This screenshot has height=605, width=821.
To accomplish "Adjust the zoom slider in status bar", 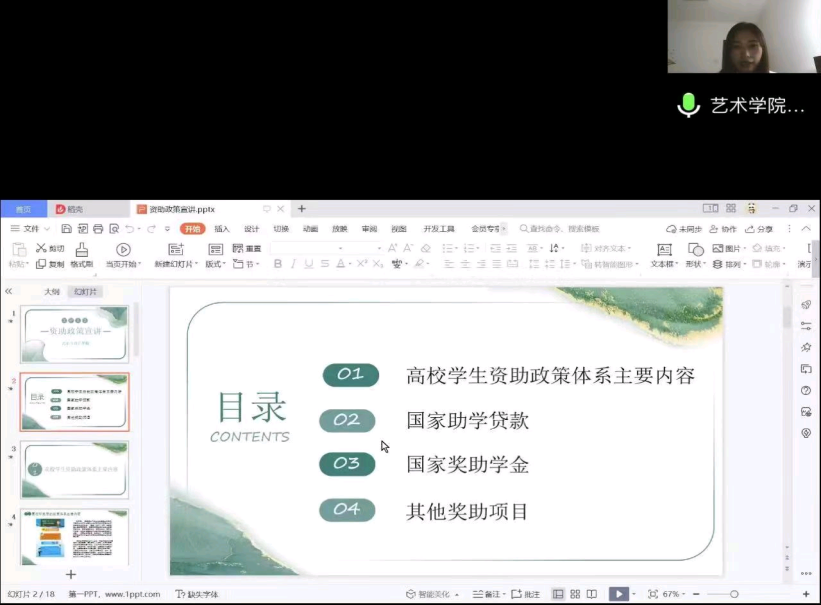I will click(734, 594).
